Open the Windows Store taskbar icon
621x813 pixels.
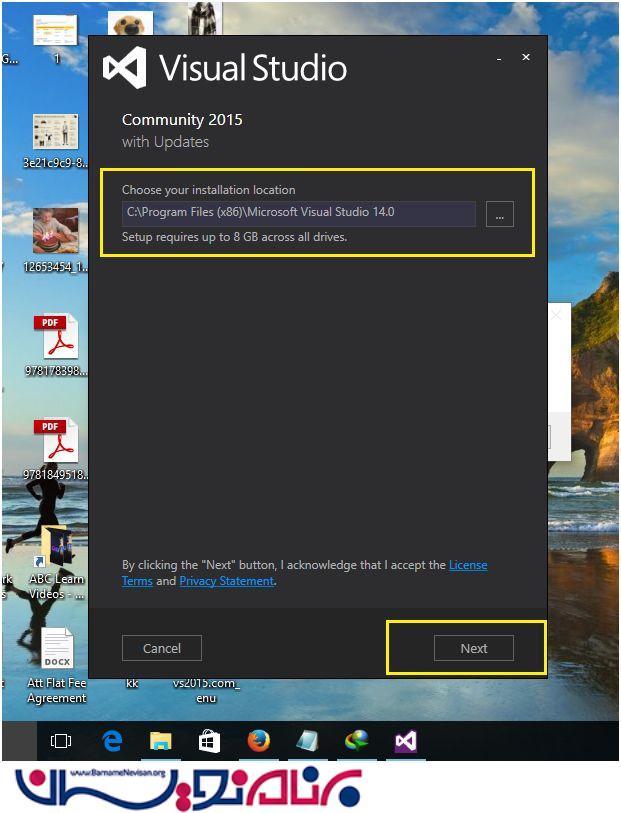click(209, 741)
